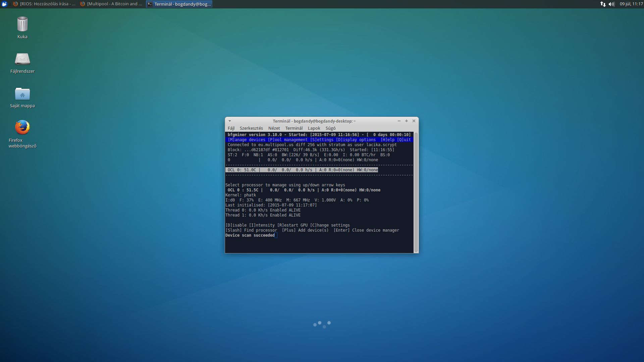Viewport: 644px width, 362px height.
Task: Click the volume speaker tray icon
Action: point(611,4)
